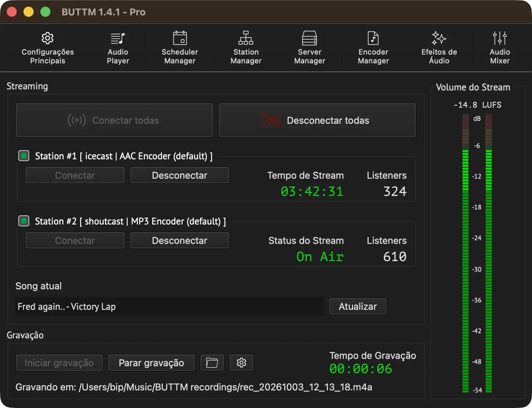Open recordings folder icon button
The height and width of the screenshot is (408, 532).
click(x=212, y=363)
